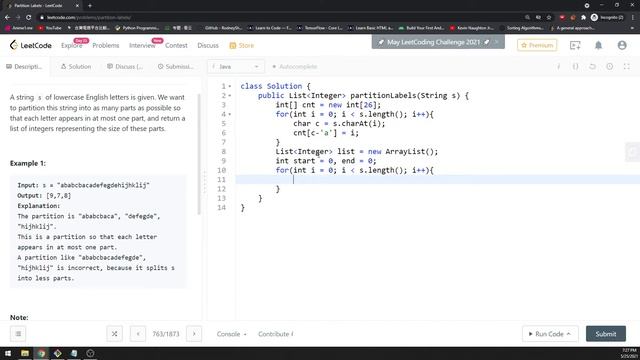640x360 pixels.
Task: Click the code line 'cnt[c-'a'] = i;'
Action: (326, 133)
